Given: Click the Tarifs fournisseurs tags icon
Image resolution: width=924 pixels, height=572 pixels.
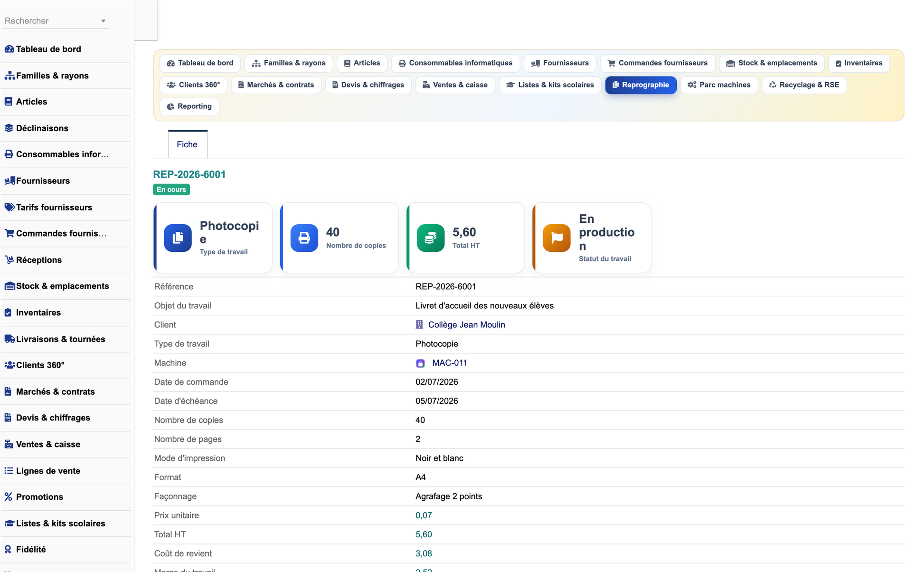Looking at the screenshot, I should (9, 207).
